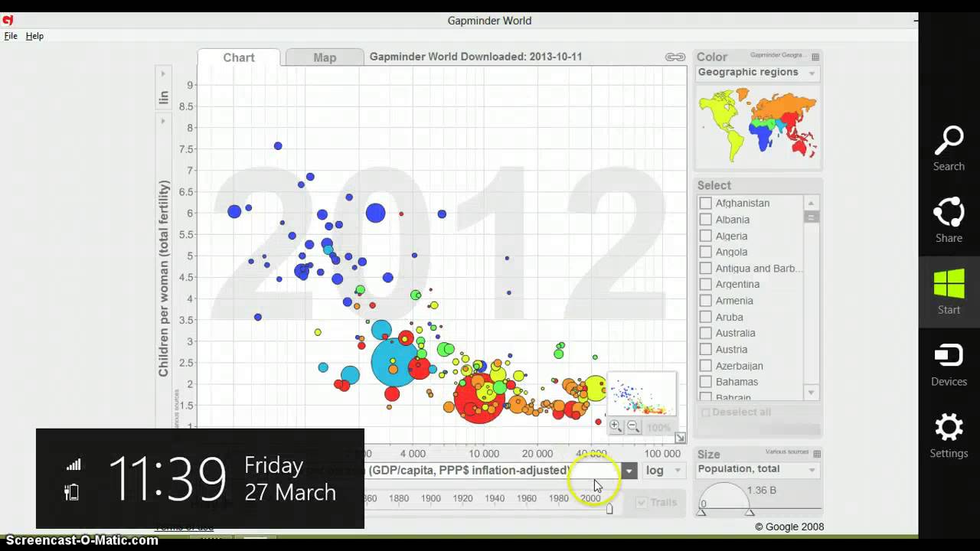
Task: Click the country list scroll-down arrow
Action: click(811, 393)
